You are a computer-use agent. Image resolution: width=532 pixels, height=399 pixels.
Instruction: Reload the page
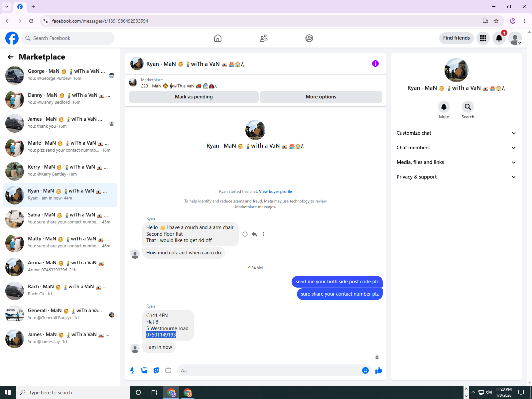(x=31, y=21)
